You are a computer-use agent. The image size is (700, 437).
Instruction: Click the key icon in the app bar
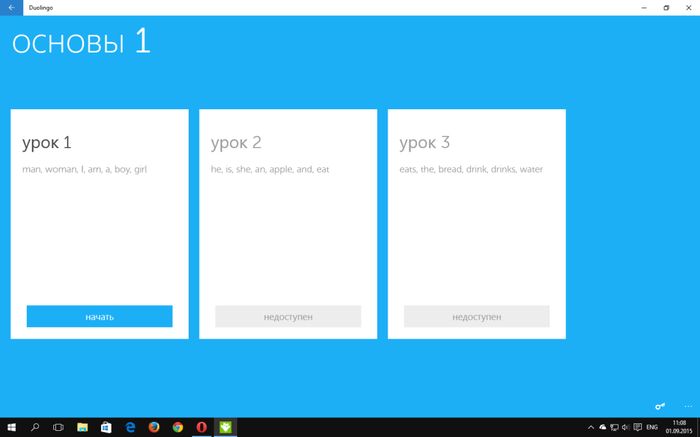tap(660, 406)
